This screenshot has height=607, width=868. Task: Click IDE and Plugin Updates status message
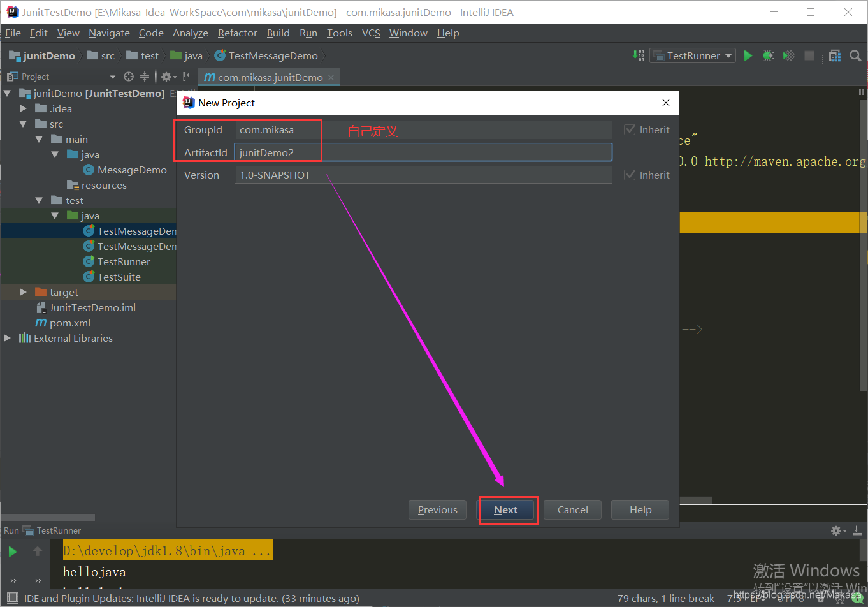(192, 599)
